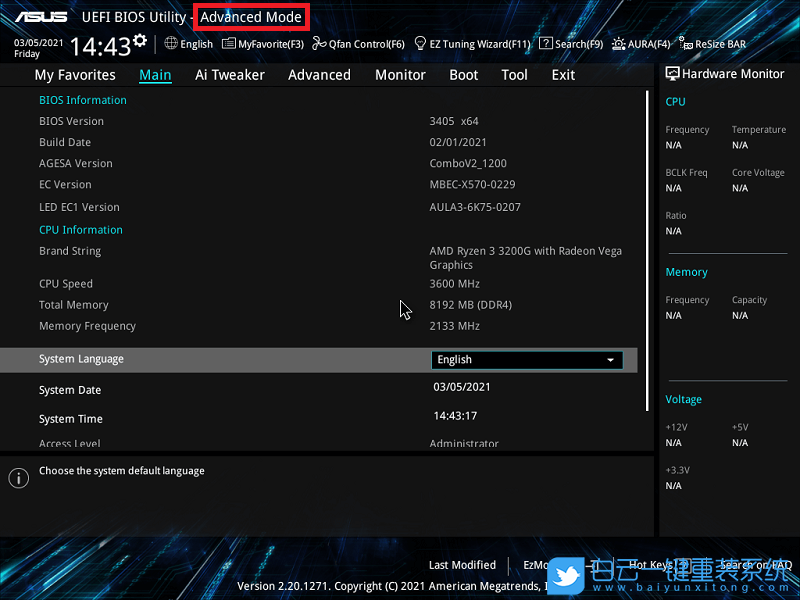The width and height of the screenshot is (800, 600).
Task: Go to the Boot tab
Action: [x=463, y=75]
